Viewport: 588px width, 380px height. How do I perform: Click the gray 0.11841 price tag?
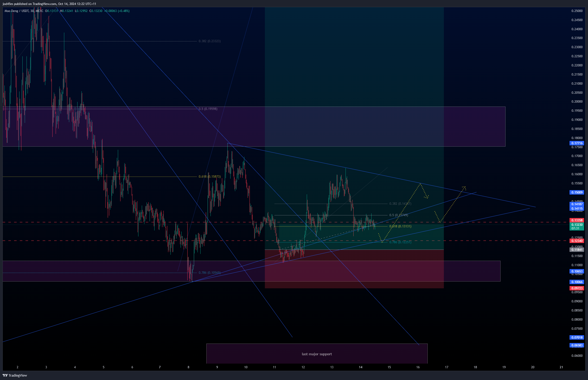click(x=577, y=250)
